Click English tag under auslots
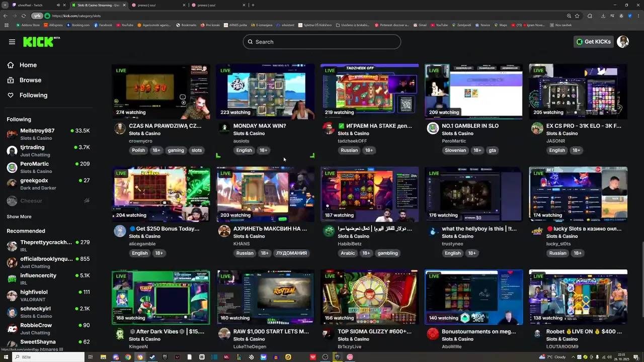 (x=244, y=150)
